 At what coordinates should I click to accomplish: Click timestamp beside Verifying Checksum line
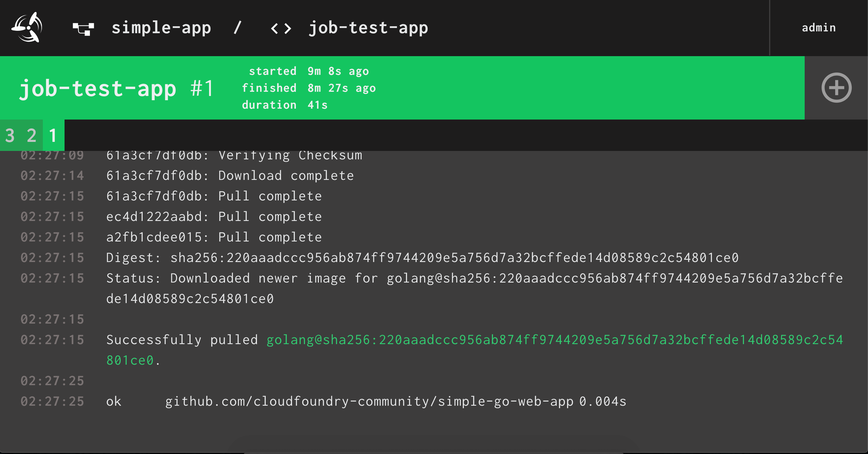[x=52, y=155]
